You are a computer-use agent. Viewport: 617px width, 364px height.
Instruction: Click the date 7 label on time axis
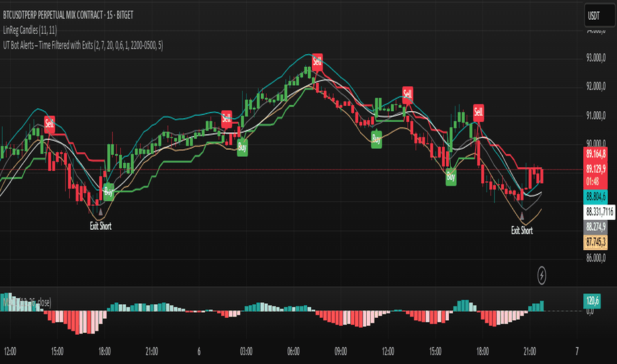[577, 351]
